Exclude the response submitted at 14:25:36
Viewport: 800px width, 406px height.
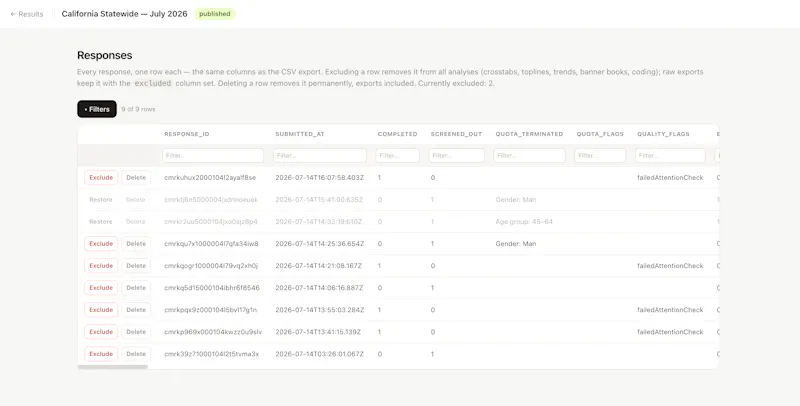click(101, 244)
